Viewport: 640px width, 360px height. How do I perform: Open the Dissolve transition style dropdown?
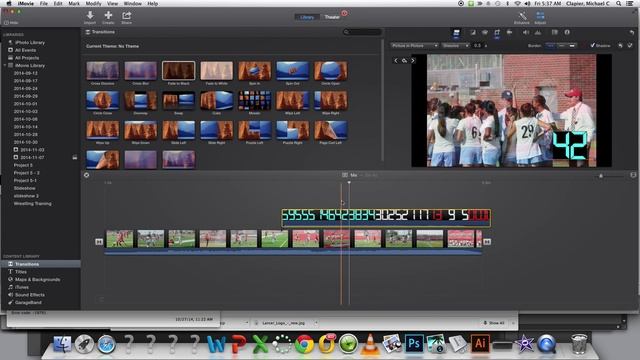[456, 46]
